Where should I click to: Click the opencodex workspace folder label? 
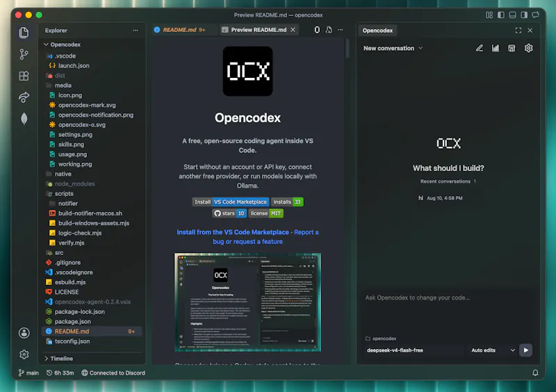point(381,338)
